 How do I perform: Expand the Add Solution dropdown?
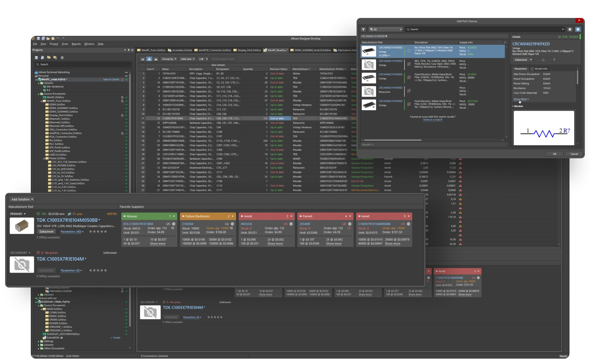pyautogui.click(x=22, y=199)
